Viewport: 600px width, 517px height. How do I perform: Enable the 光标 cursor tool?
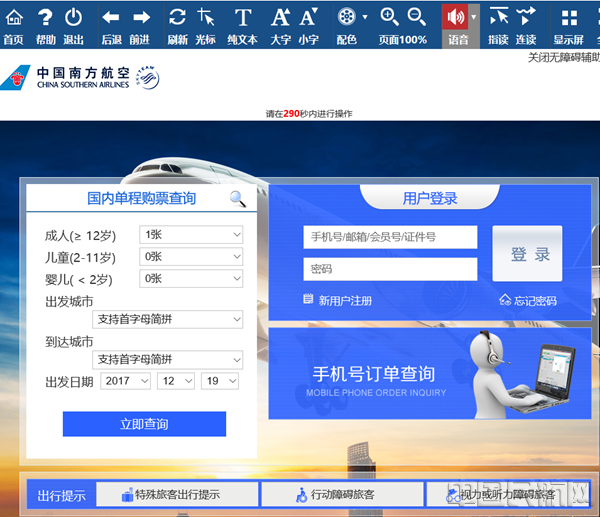pos(206,18)
